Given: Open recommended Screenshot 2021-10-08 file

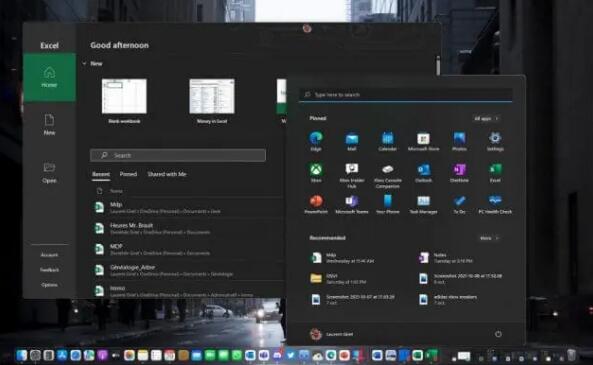Looking at the screenshot, I should 461,279.
